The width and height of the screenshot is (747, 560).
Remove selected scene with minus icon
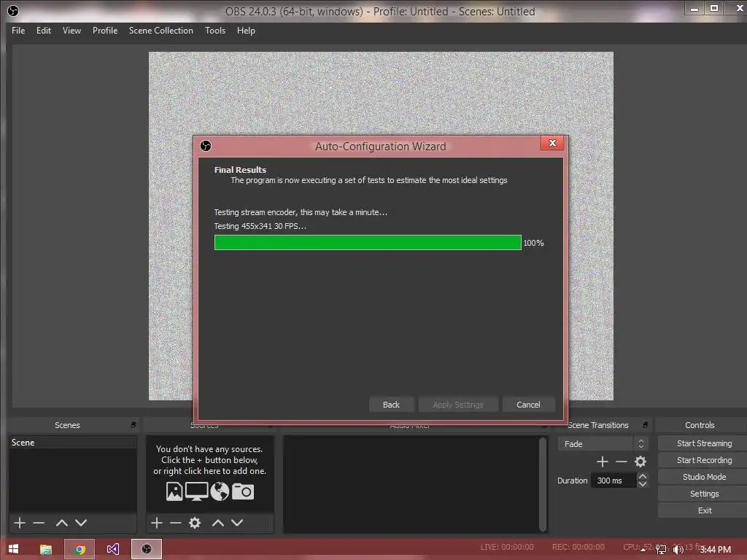pyautogui.click(x=39, y=523)
